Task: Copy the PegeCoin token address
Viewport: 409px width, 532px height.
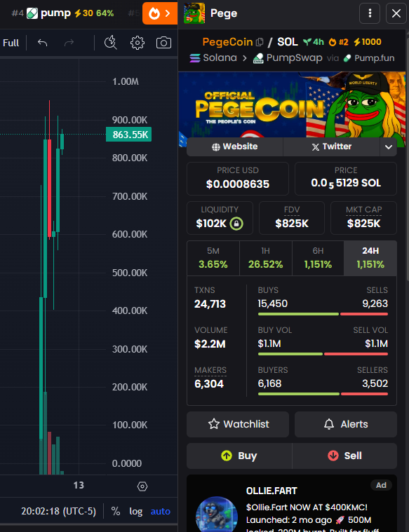Action: 260,42
